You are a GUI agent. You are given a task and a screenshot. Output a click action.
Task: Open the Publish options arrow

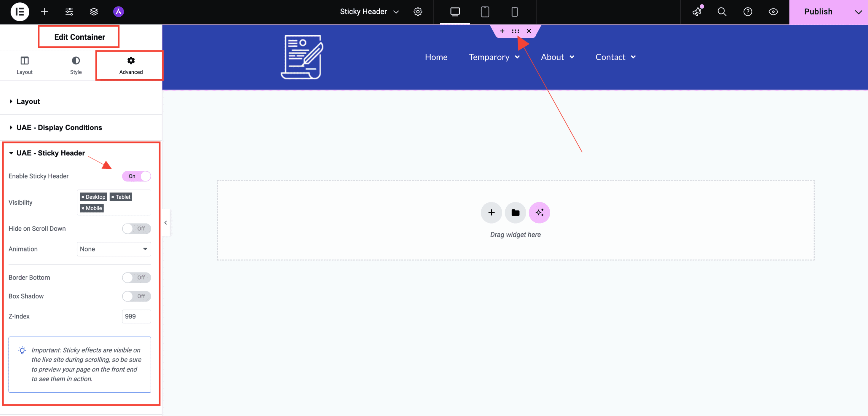click(858, 12)
